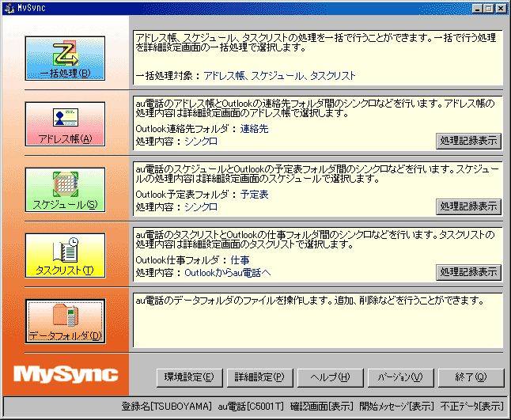Show 処理記録表示 for the schedule section
Screen dimensions: 511x420
(x=467, y=206)
